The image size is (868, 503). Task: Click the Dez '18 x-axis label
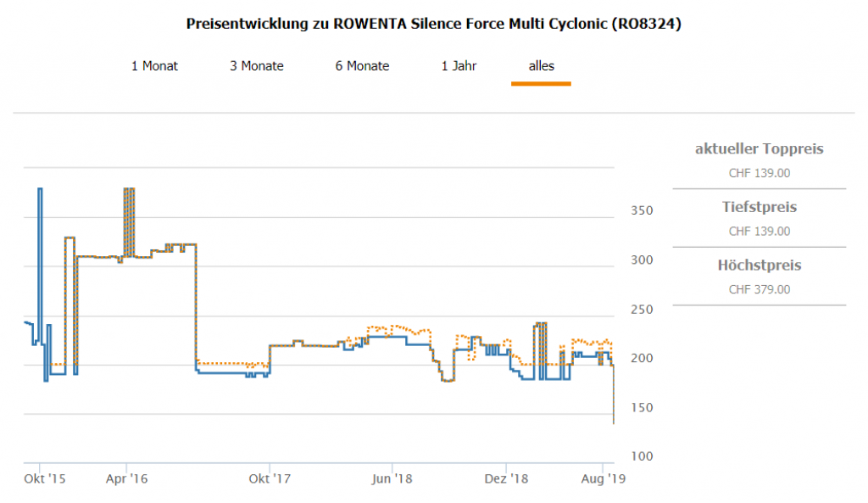click(x=506, y=479)
